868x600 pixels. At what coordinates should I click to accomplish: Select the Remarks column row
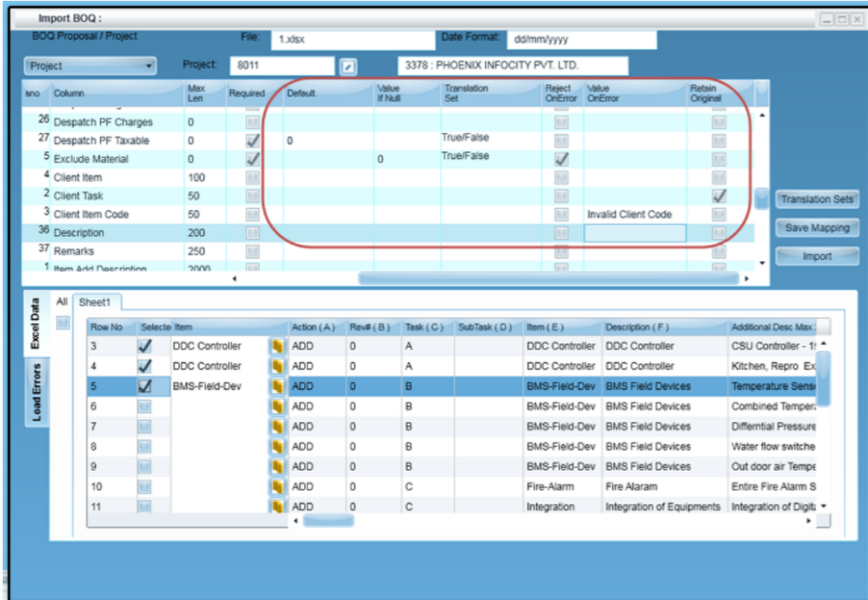pyautogui.click(x=388, y=251)
